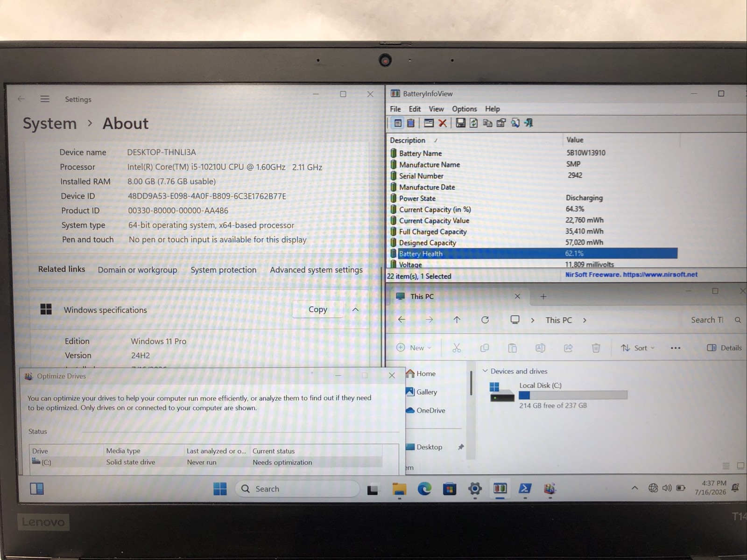Open the Help menu in BatteryInfoView
747x560 pixels.
point(492,109)
